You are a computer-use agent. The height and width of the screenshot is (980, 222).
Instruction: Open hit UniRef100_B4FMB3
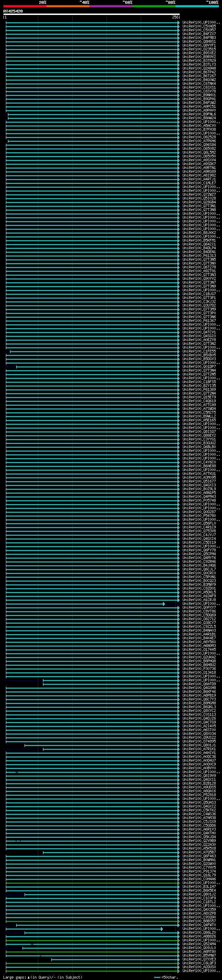pyautogui.click(x=199, y=38)
